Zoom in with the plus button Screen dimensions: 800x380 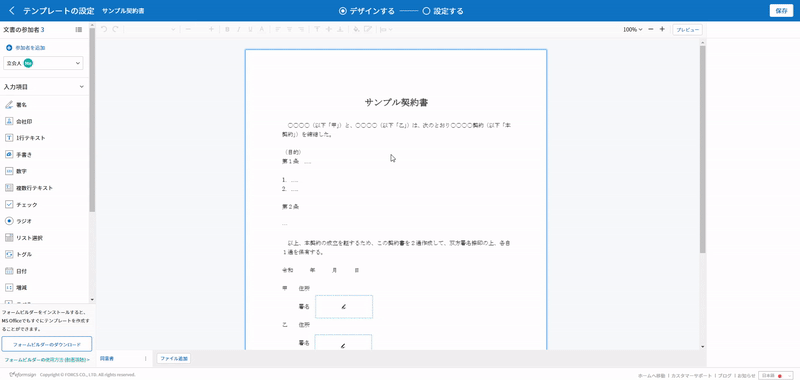(x=662, y=29)
